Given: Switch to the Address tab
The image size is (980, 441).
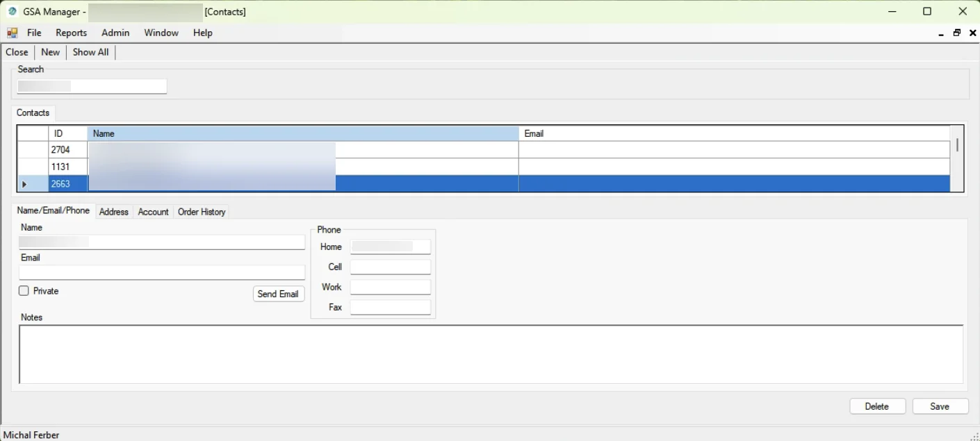Looking at the screenshot, I should 113,212.
